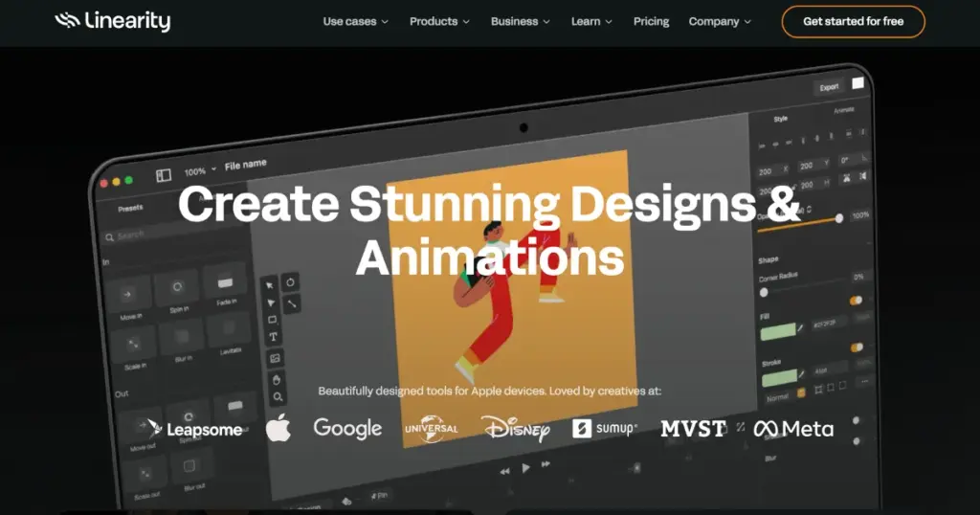The width and height of the screenshot is (980, 515).
Task: Click the File name title
Action: click(246, 165)
